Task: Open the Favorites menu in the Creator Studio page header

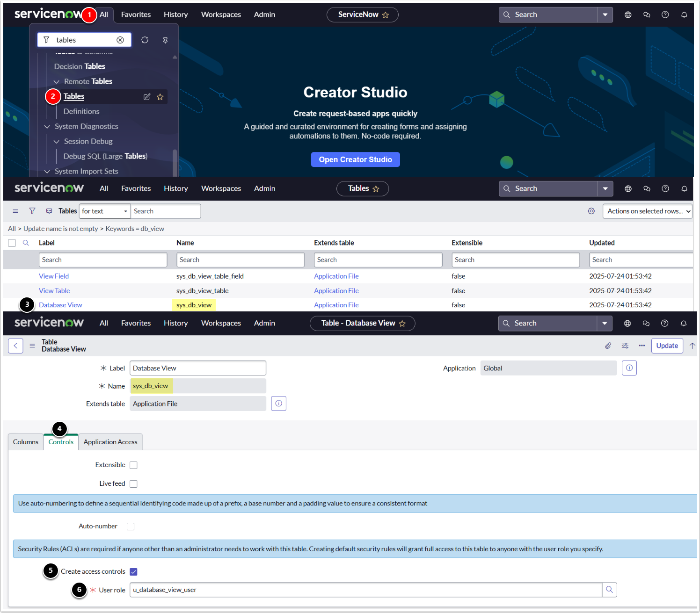Action: click(x=136, y=15)
